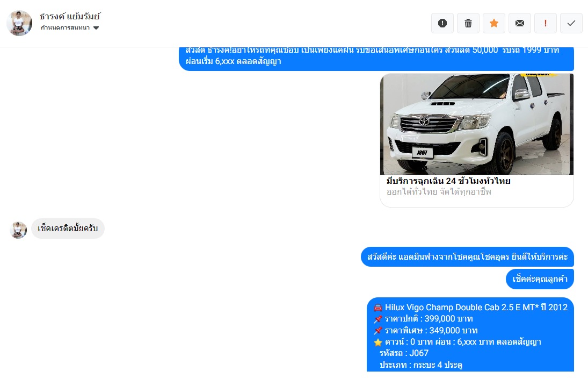Click ราคาพิเศษ : 349,000 บาท line
588x378 pixels.
coord(426,331)
